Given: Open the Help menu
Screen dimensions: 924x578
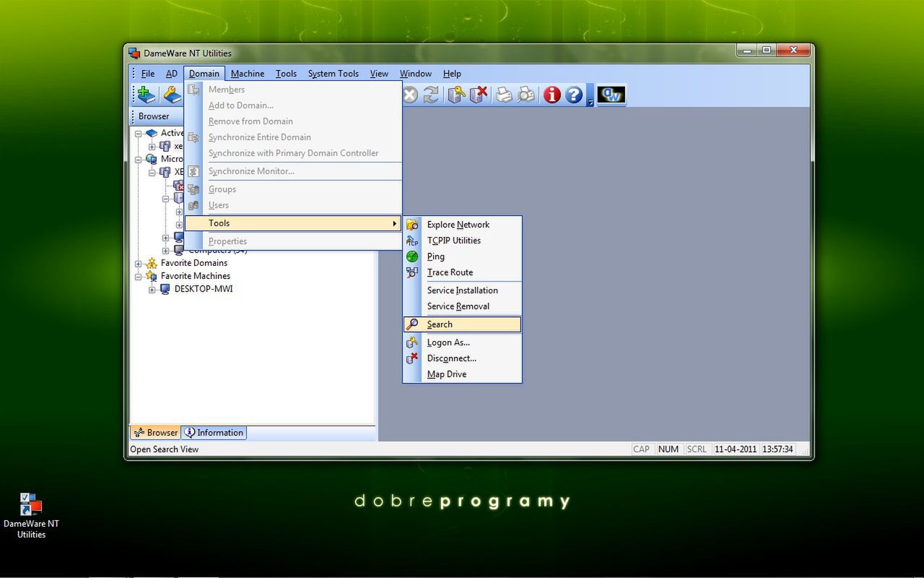Looking at the screenshot, I should [452, 74].
